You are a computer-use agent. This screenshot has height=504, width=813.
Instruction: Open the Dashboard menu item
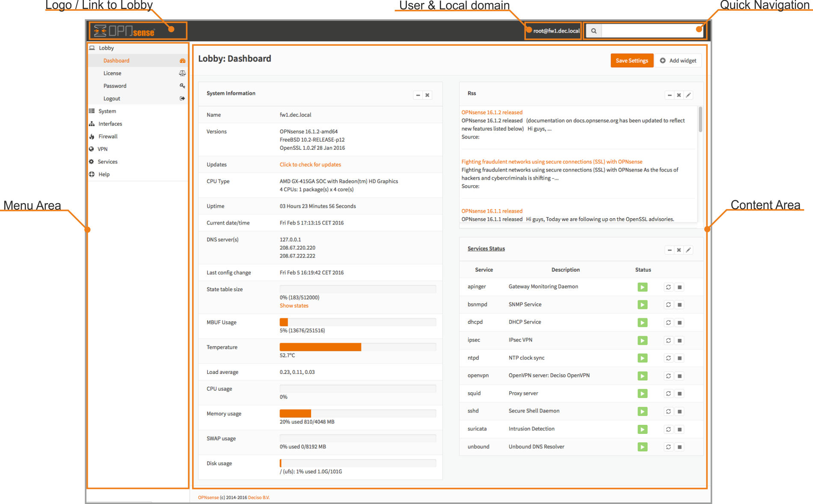(138, 61)
